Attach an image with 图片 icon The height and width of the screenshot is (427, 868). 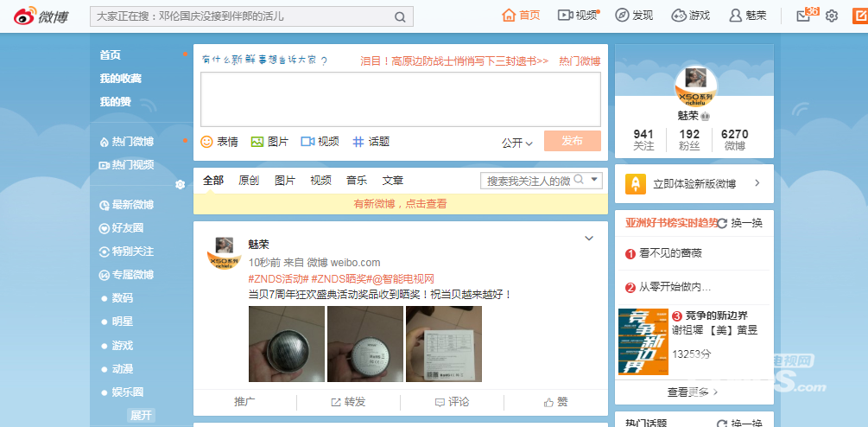(x=269, y=142)
